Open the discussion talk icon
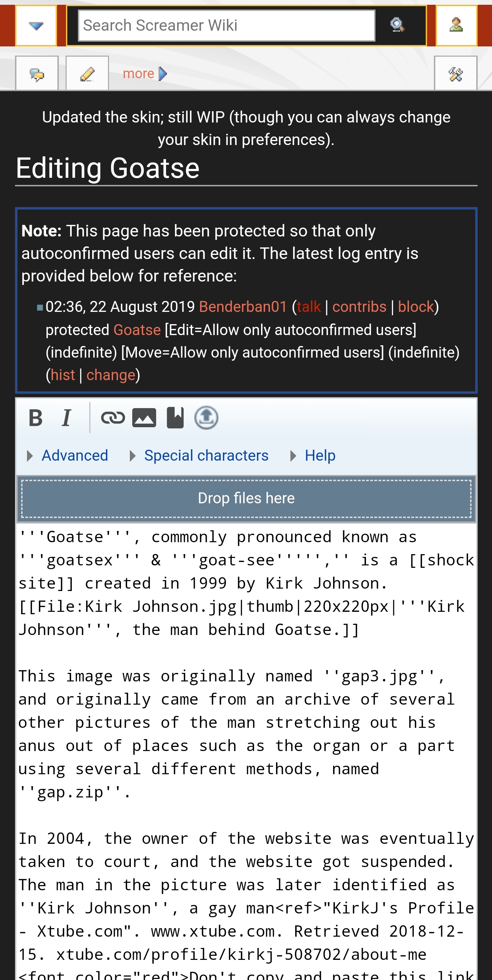Screen dimensions: 492x980 (37, 73)
